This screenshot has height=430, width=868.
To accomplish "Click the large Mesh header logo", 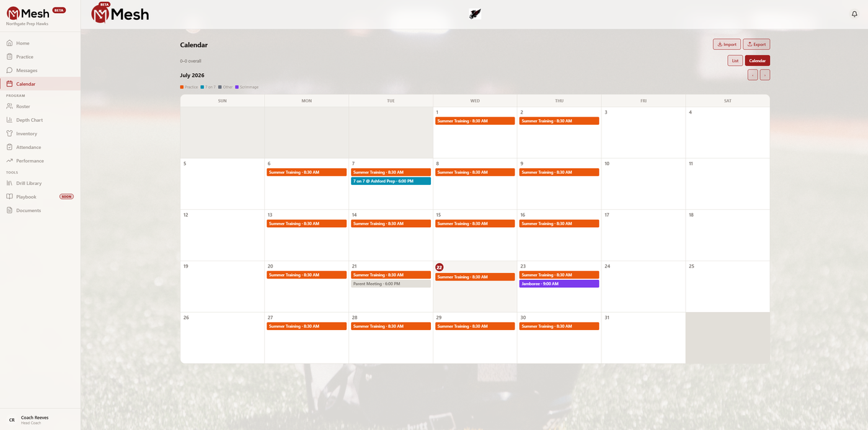I will click(x=120, y=13).
